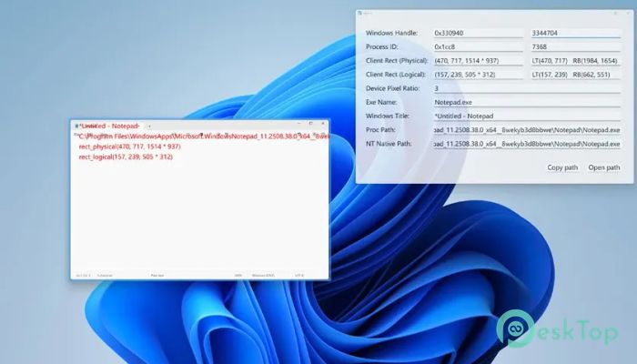Viewport: 637px width, 364px height.
Task: Click the rect_logical(157, 239, 505 * 312) line
Action: click(x=126, y=157)
